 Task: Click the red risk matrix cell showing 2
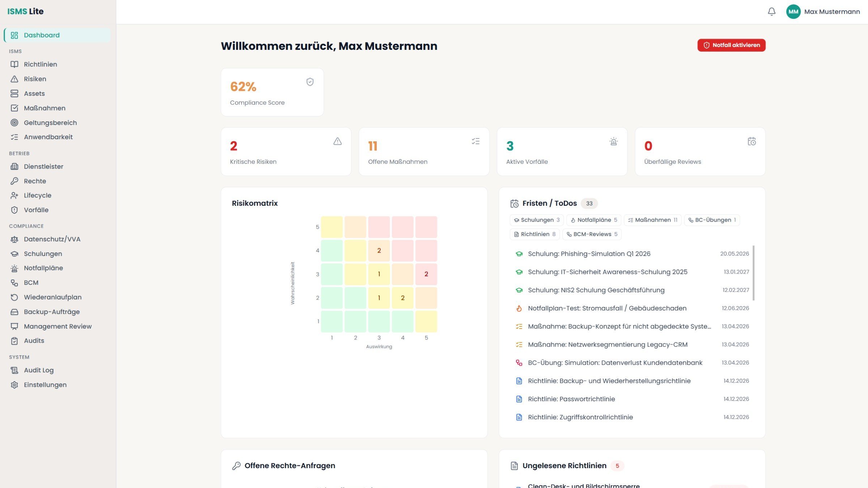[426, 274]
